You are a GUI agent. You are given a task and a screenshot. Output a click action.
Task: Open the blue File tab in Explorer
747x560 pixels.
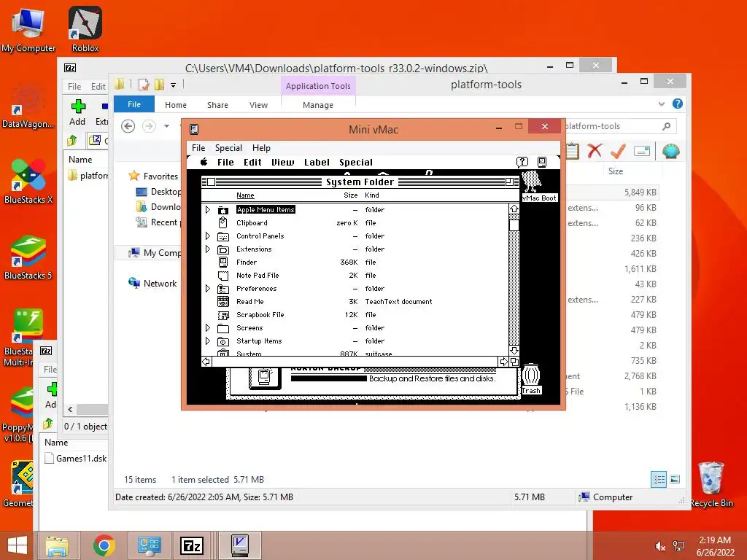(x=134, y=104)
